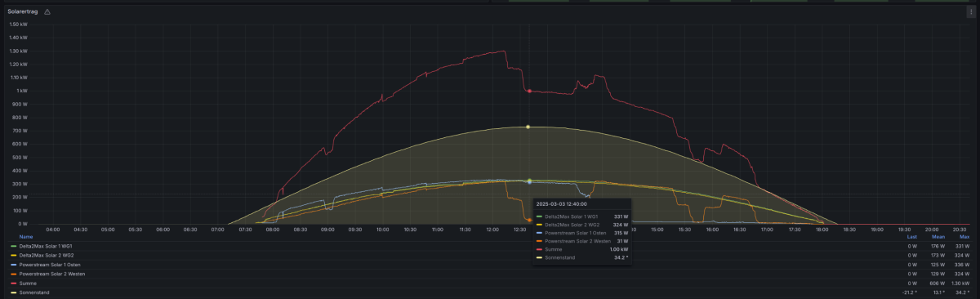Open the blue color swatch of Powerstream Solar 1 Osten

(13, 265)
